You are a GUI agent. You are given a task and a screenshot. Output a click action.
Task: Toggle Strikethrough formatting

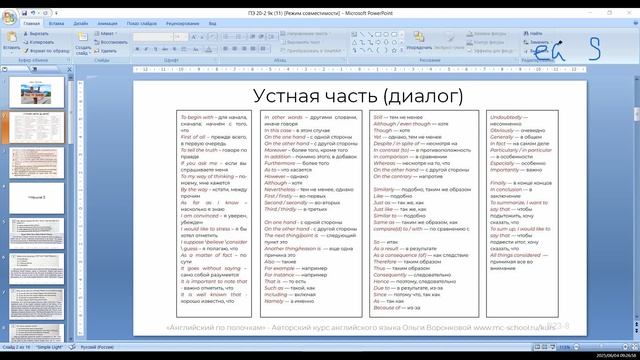pyautogui.click(x=164, y=49)
